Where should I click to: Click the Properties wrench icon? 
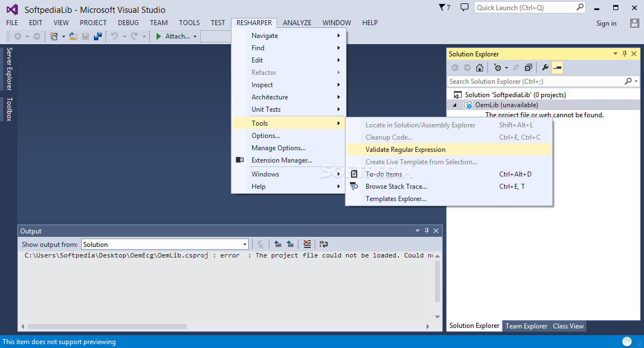tap(545, 68)
